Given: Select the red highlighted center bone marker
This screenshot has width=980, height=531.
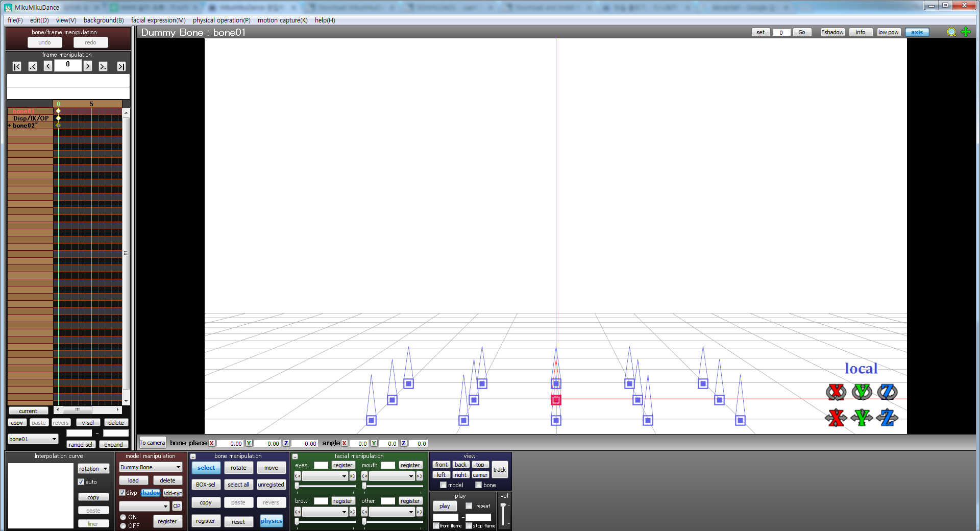Looking at the screenshot, I should 556,400.
